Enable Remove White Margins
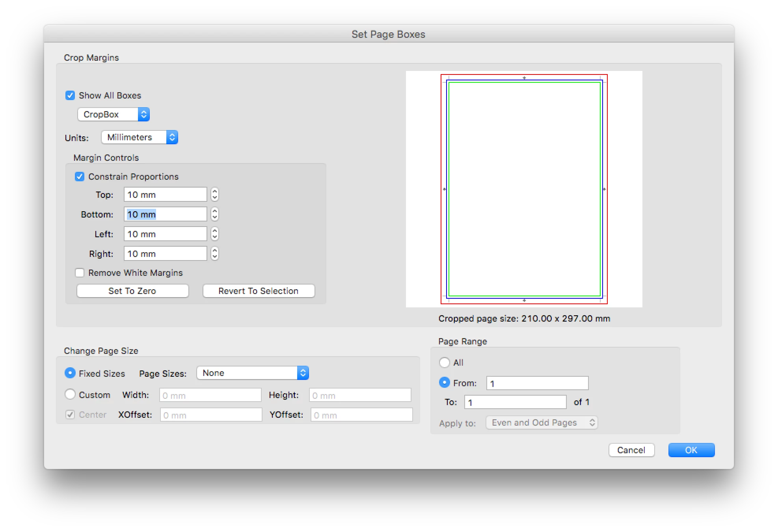The image size is (778, 532). click(x=80, y=273)
